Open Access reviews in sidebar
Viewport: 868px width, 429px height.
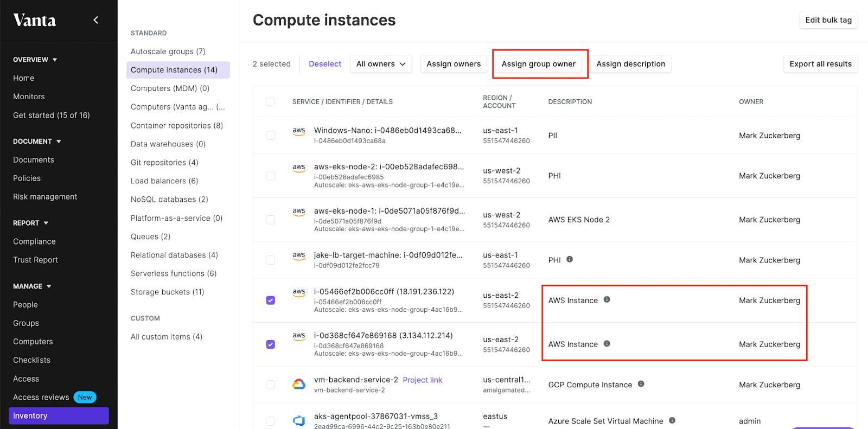pyautogui.click(x=41, y=398)
